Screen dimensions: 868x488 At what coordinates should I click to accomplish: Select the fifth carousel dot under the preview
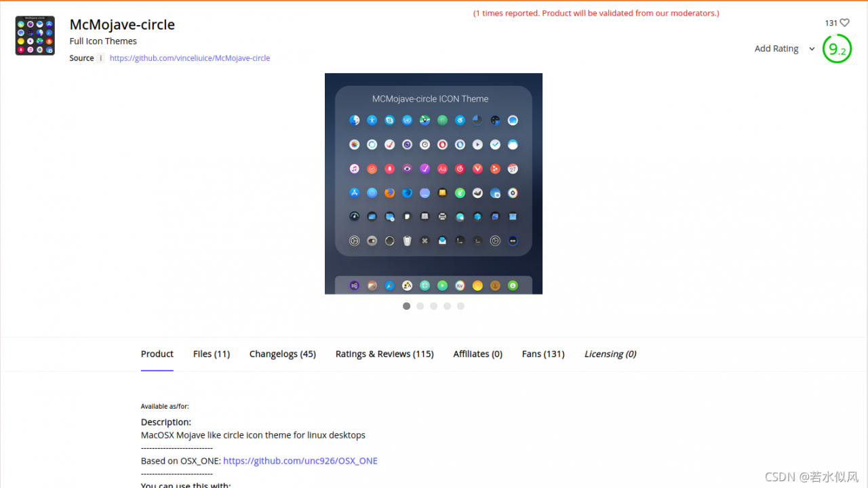(x=461, y=306)
